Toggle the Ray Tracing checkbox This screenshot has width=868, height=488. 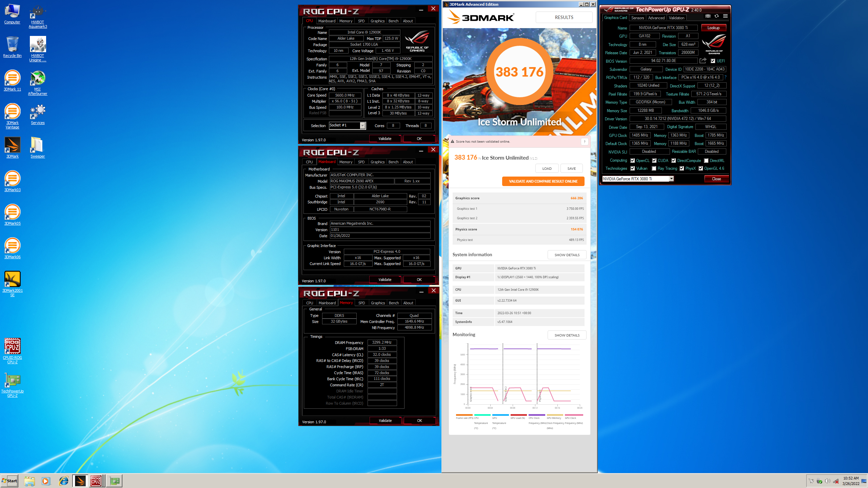click(x=654, y=168)
